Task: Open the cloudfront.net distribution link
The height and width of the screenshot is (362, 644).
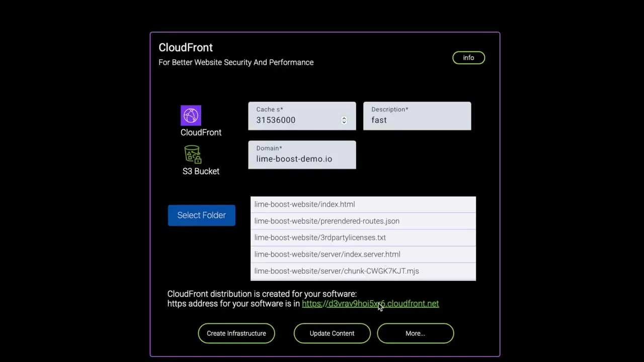Action: (x=370, y=304)
